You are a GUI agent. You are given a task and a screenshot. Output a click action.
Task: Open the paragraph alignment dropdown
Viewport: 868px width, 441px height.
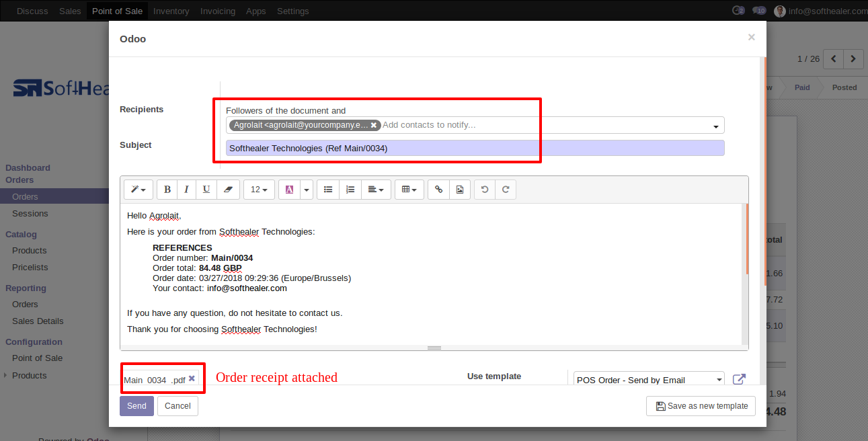click(376, 190)
